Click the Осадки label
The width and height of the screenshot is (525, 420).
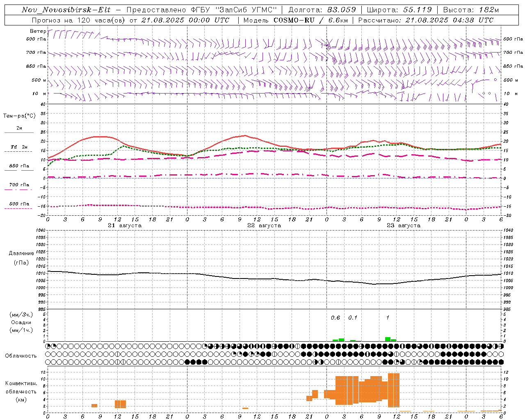[21, 322]
